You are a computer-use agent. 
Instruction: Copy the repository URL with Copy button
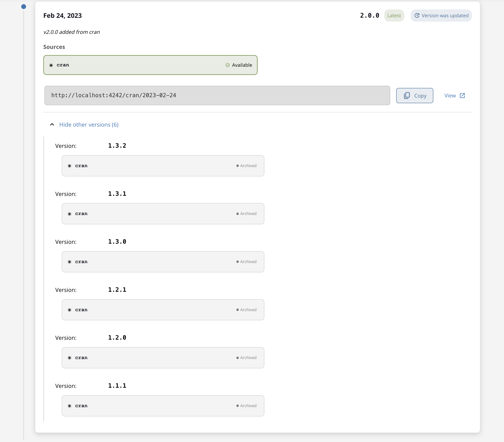[x=414, y=95]
